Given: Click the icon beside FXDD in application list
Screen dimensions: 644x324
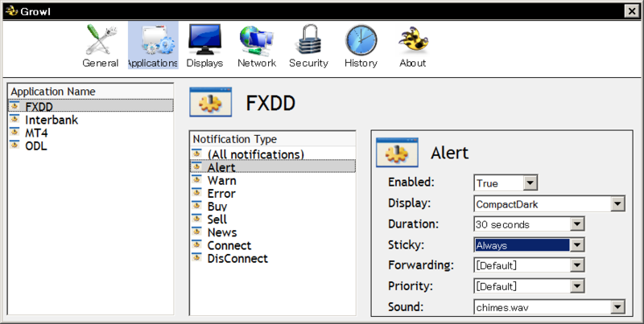Looking at the screenshot, I should pos(14,106).
